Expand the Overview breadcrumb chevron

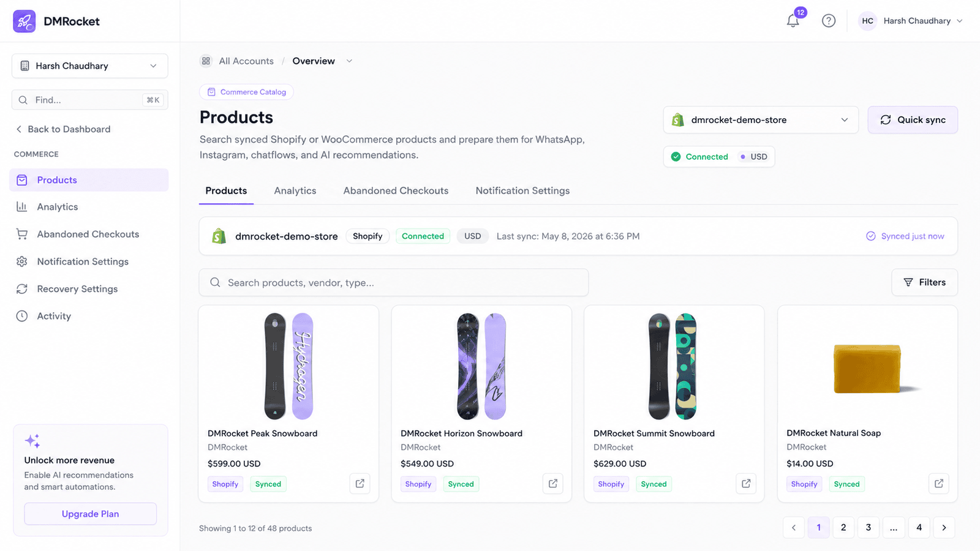(349, 61)
